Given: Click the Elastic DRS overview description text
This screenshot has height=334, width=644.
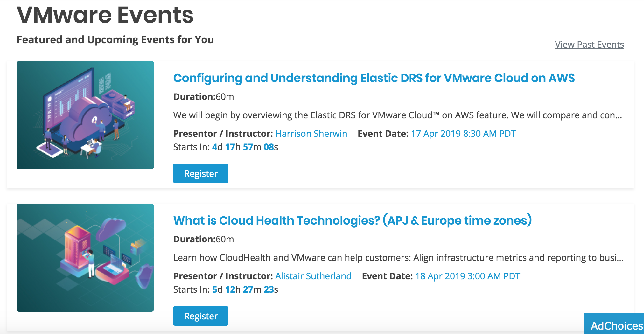Looking at the screenshot, I should pos(397,115).
